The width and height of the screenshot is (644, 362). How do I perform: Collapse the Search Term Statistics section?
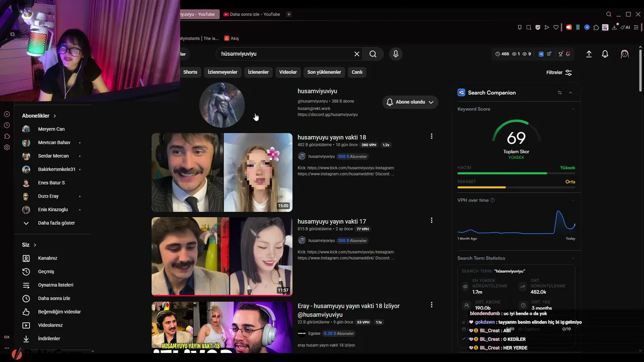click(x=573, y=258)
